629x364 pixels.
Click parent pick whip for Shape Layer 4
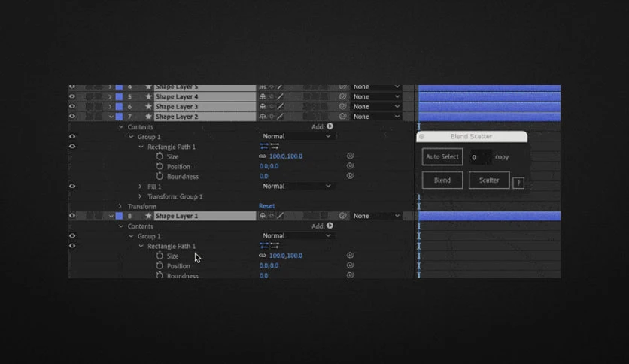pyautogui.click(x=342, y=96)
